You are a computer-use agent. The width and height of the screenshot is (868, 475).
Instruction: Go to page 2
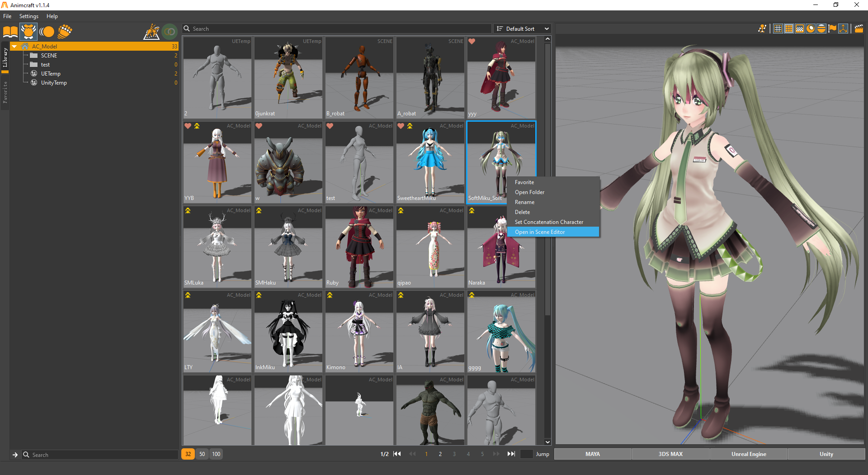click(440, 454)
